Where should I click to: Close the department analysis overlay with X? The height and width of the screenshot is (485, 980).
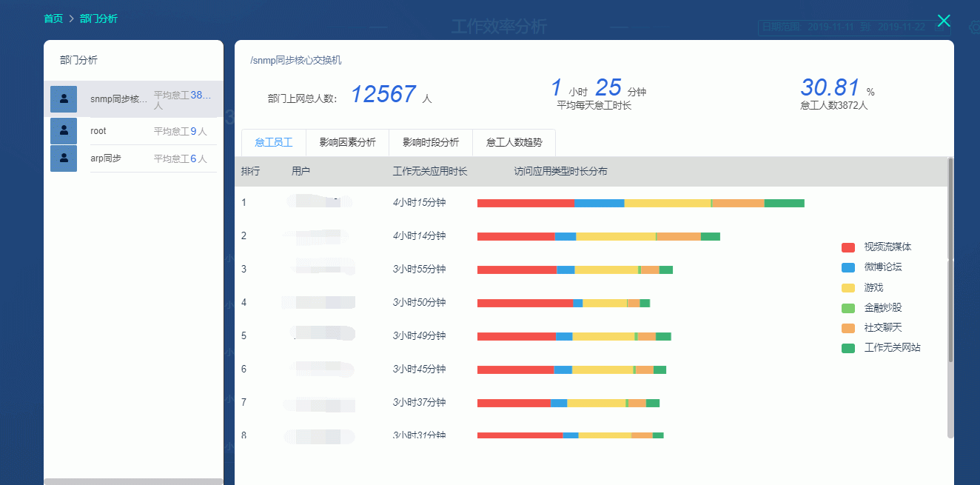pyautogui.click(x=943, y=21)
